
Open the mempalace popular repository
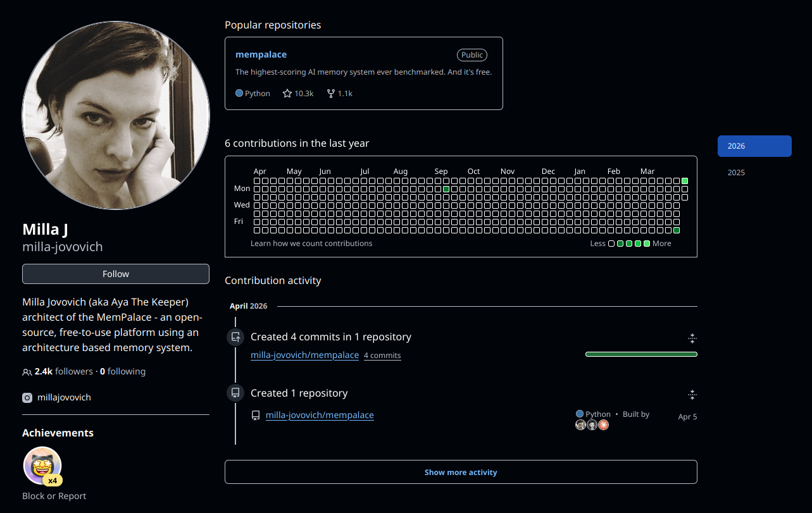pyautogui.click(x=261, y=55)
